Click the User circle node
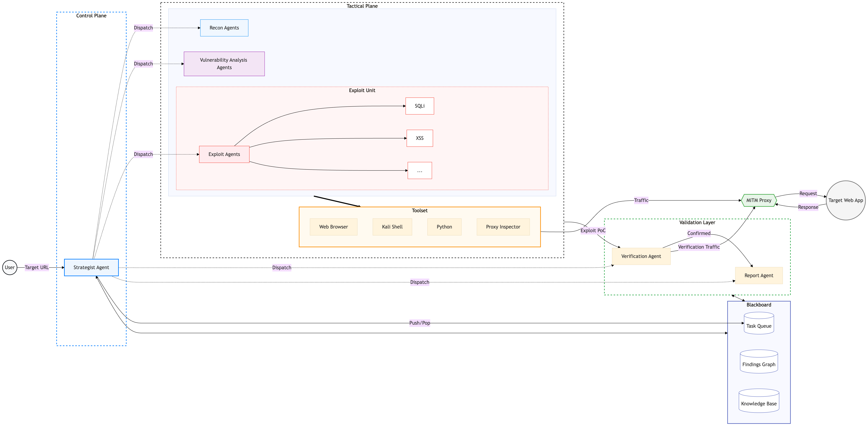 (x=10, y=267)
